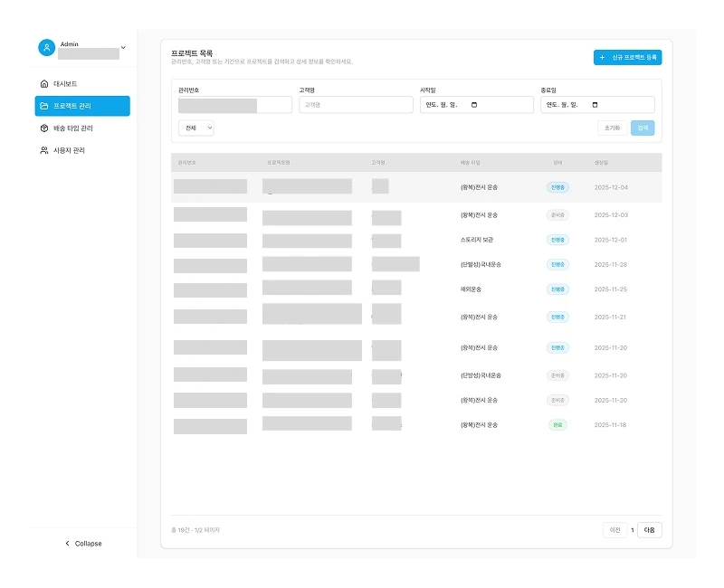Focus the 관리번호 filter input

235,105
